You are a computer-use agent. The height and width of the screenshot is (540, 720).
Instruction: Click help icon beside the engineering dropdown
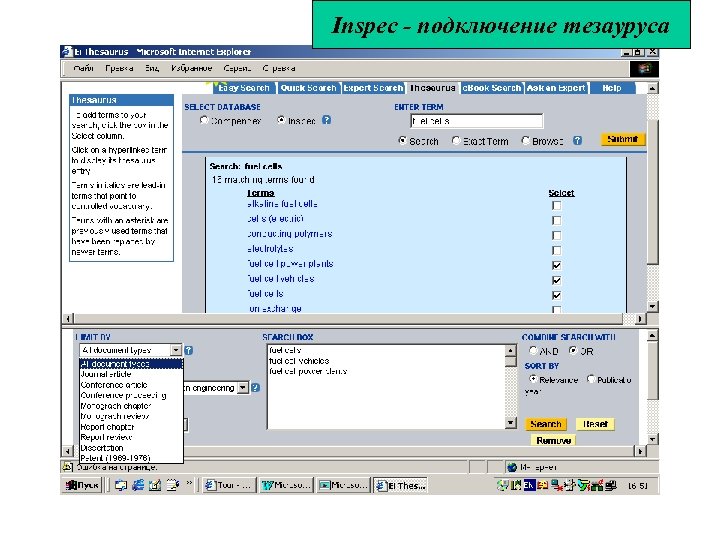[x=256, y=388]
